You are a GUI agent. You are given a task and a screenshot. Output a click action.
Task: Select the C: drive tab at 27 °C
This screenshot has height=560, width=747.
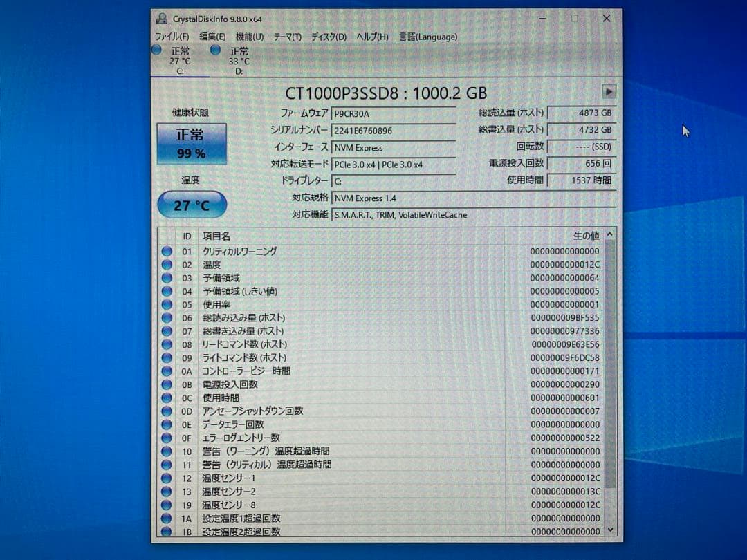(180, 60)
